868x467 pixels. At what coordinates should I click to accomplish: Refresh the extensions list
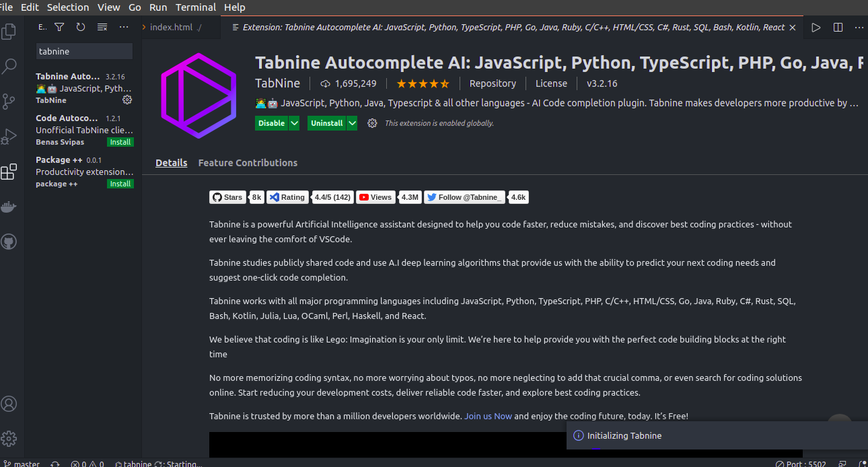coord(81,27)
